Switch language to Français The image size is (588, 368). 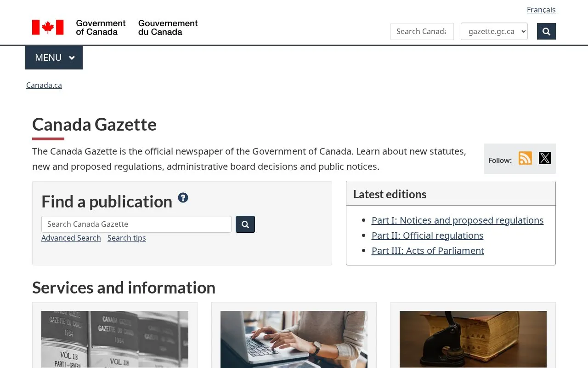(541, 10)
